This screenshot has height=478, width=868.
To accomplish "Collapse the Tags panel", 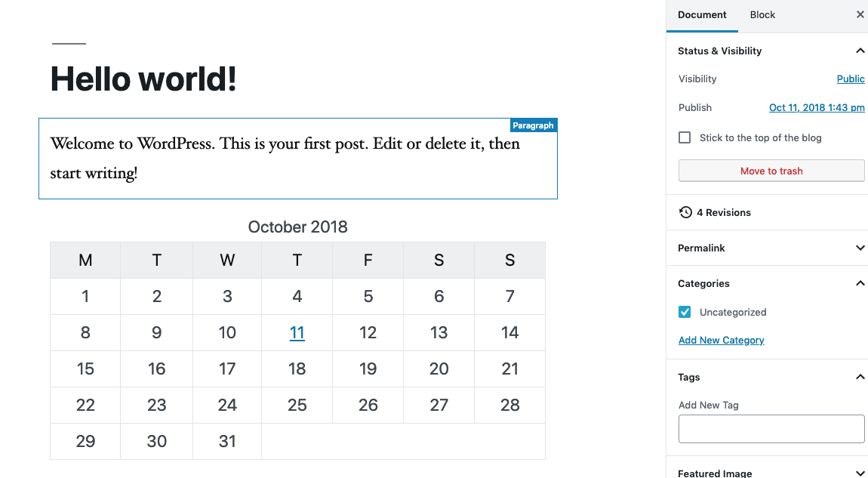I will click(860, 377).
